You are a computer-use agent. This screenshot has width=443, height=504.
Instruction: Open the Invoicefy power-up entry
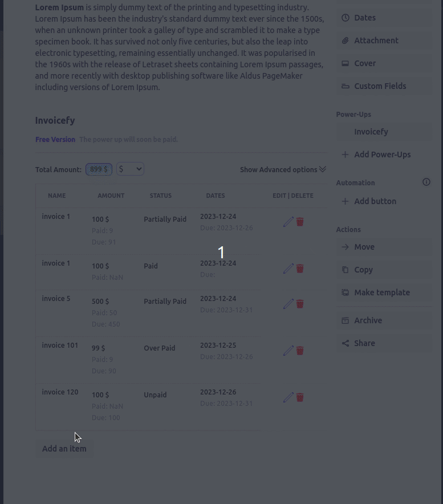[371, 132]
